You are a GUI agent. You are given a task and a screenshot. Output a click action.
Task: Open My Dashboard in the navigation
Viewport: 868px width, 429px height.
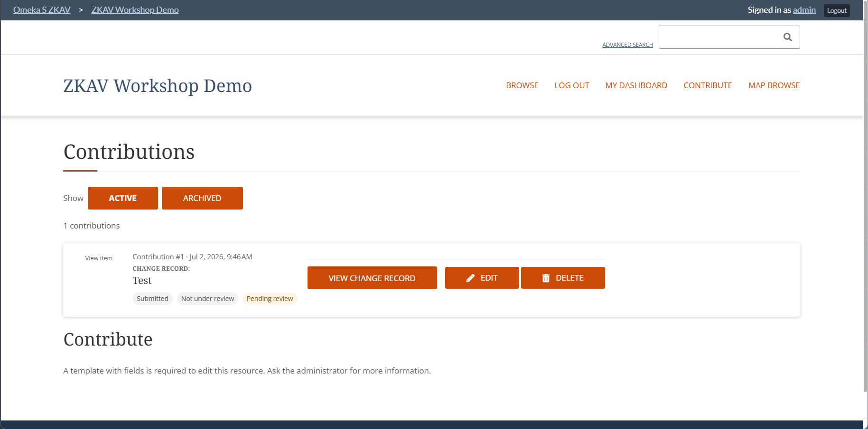(x=636, y=85)
